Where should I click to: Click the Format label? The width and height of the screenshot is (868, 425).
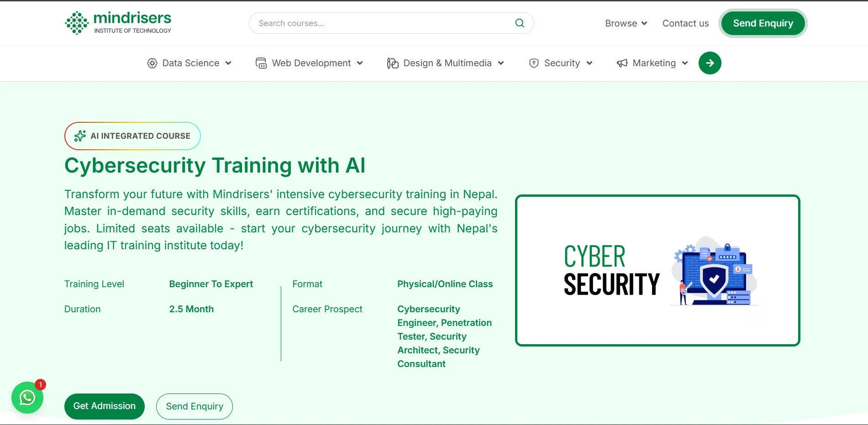307,284
